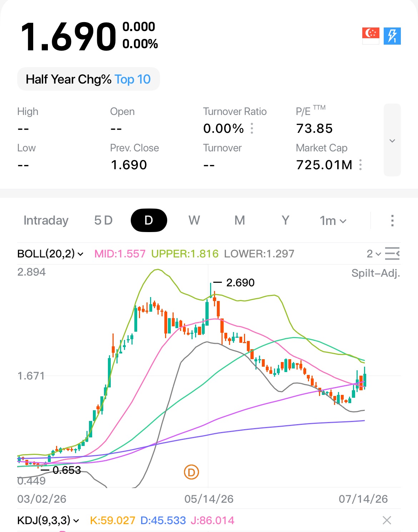The height and width of the screenshot is (532, 418).
Task: Tap the Prev. Close value 1.690
Action: [x=129, y=165]
